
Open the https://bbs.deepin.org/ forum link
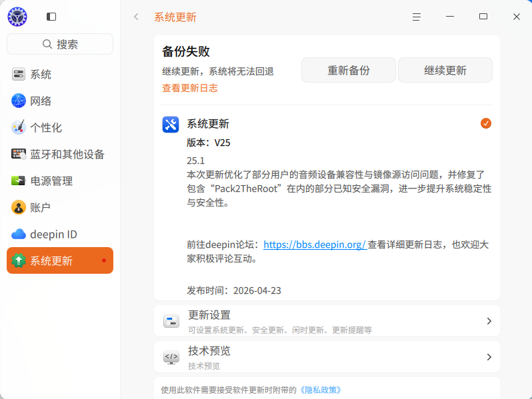pos(315,244)
